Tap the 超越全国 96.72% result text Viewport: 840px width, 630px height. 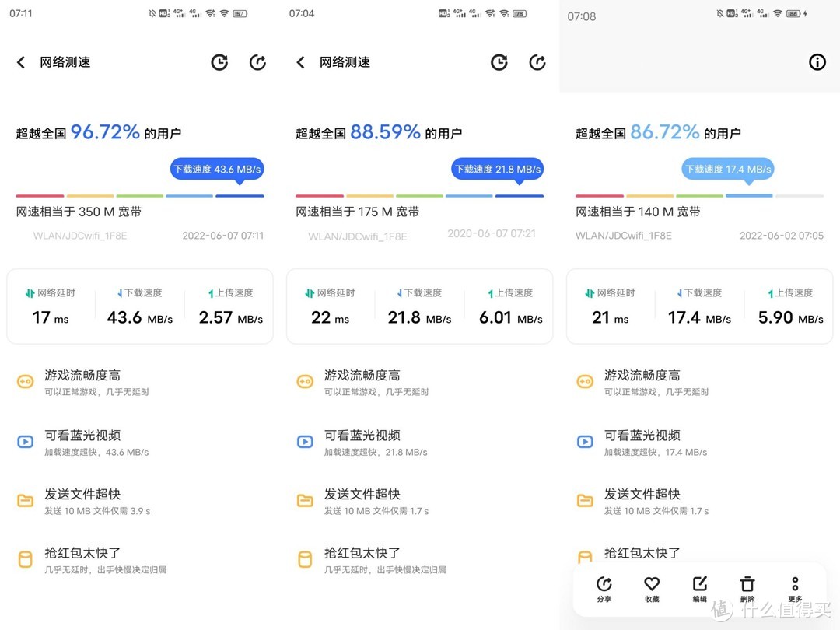point(99,132)
